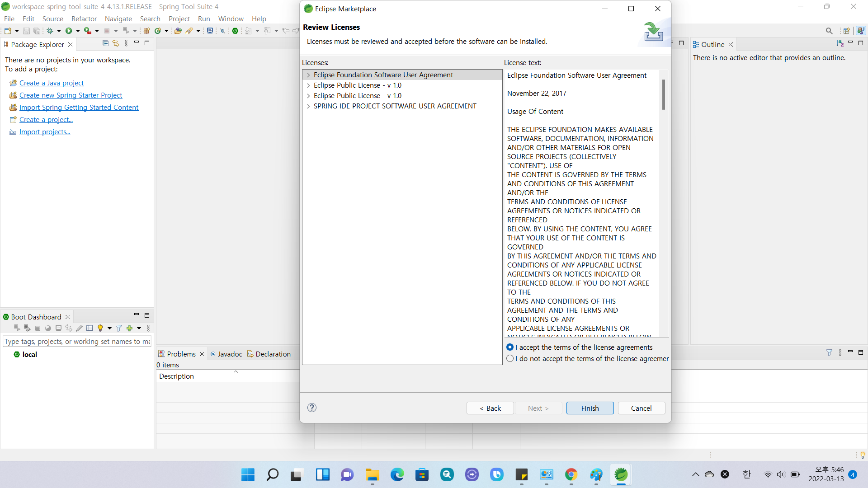Open the Navigate menu
This screenshot has height=488, width=868.
coord(118,19)
